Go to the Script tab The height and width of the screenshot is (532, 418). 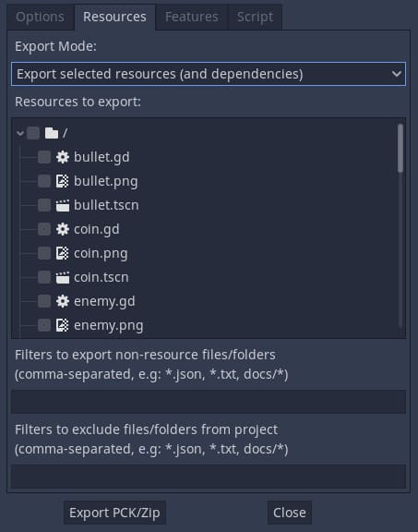(255, 17)
